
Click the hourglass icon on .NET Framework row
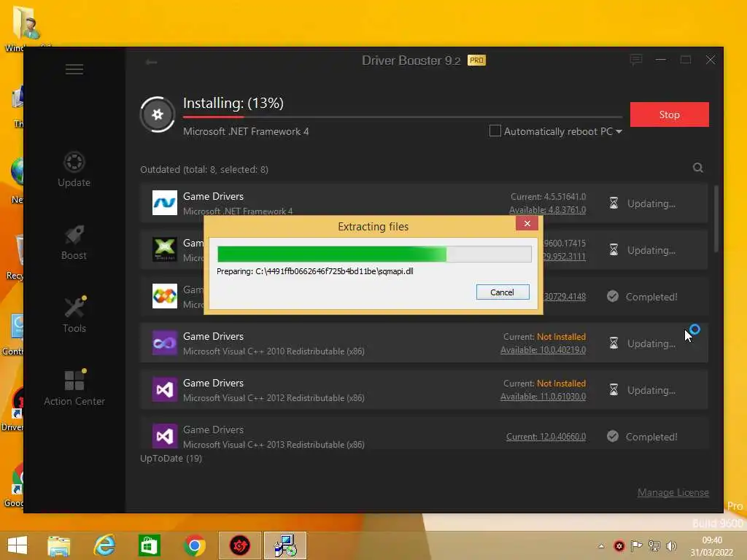pyautogui.click(x=614, y=203)
